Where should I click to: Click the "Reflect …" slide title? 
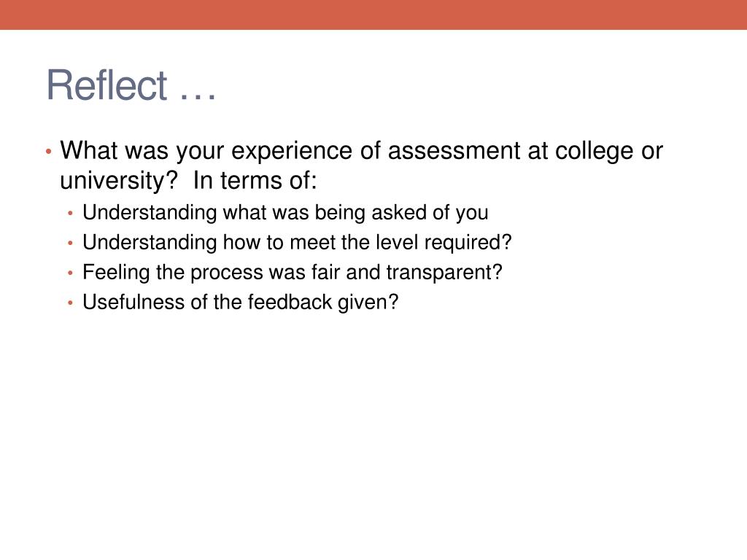pyautogui.click(x=131, y=85)
